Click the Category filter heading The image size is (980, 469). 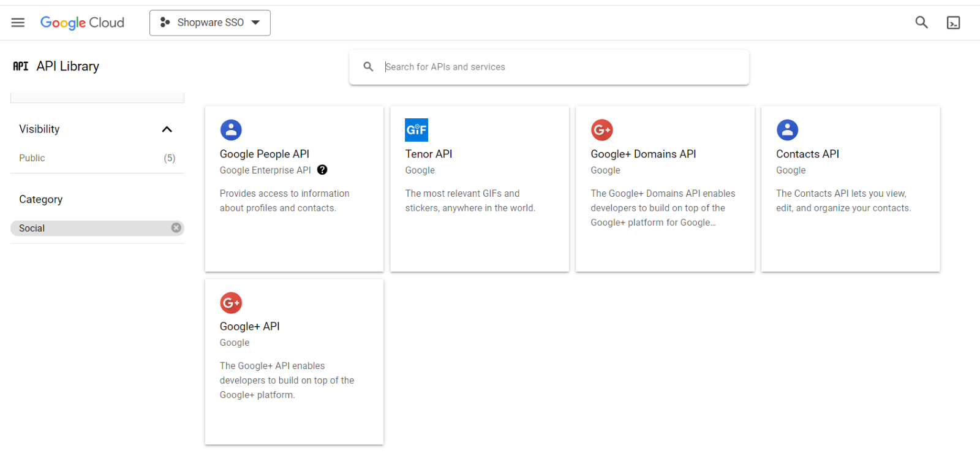click(x=41, y=199)
